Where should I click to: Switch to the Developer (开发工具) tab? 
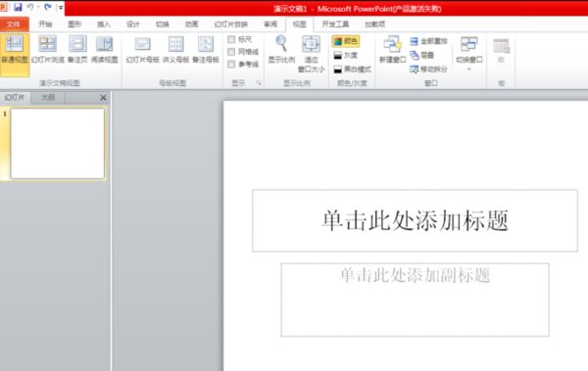[x=335, y=24]
